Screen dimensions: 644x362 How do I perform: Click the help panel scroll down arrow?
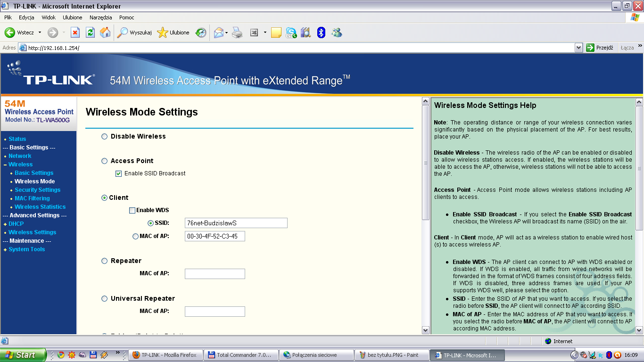pyautogui.click(x=639, y=330)
